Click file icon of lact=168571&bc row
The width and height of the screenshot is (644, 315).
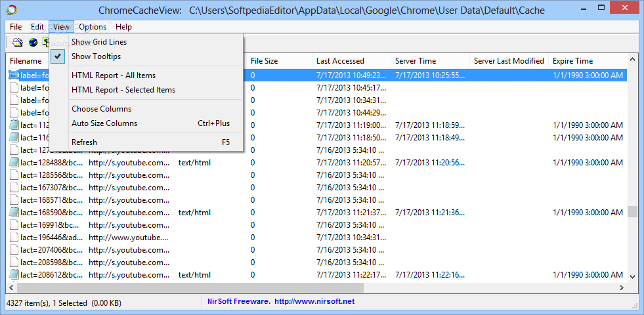14,200
